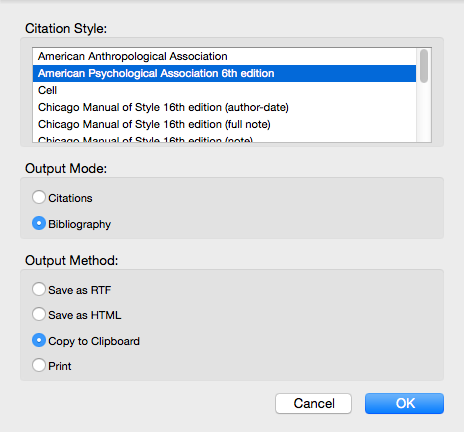
Task: Select American Psychological Association 6th edition
Action: [224, 73]
